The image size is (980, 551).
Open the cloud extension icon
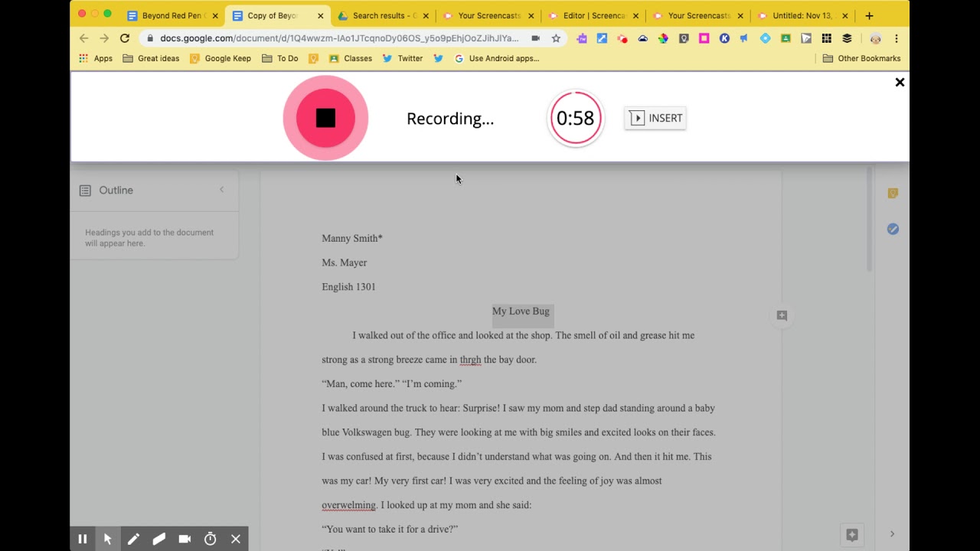tap(643, 38)
